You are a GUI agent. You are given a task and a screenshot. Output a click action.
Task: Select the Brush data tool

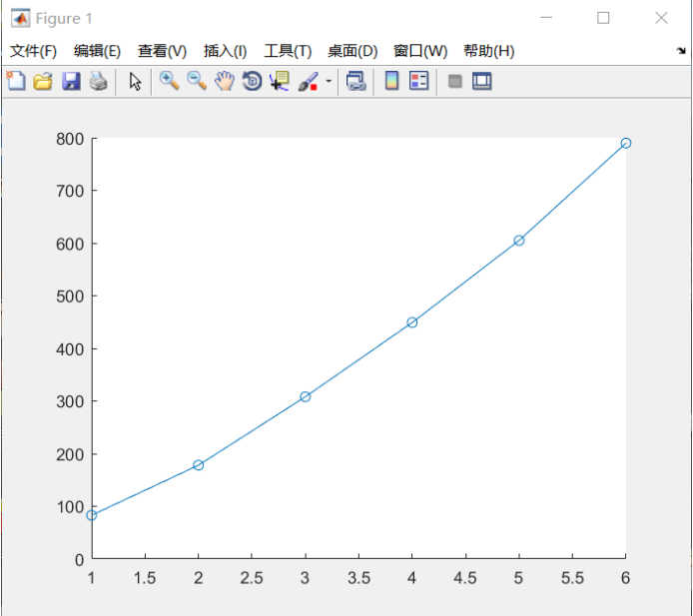[x=309, y=81]
